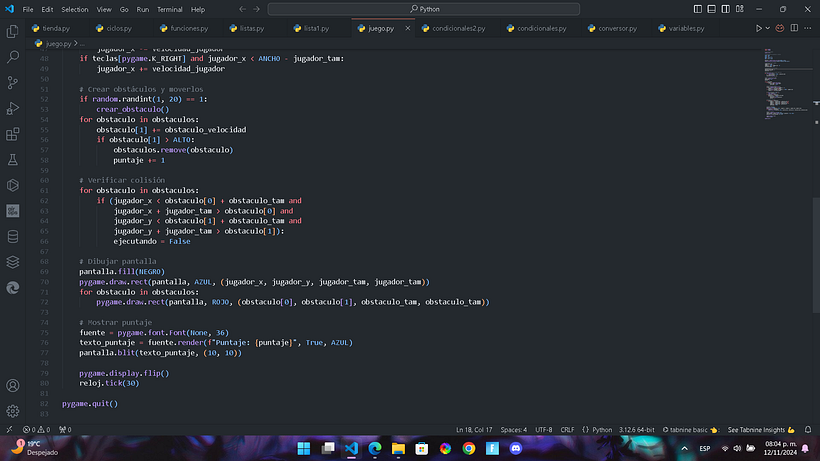Open the Selection menu
Image resolution: width=820 pixels, height=461 pixels.
click(x=75, y=9)
